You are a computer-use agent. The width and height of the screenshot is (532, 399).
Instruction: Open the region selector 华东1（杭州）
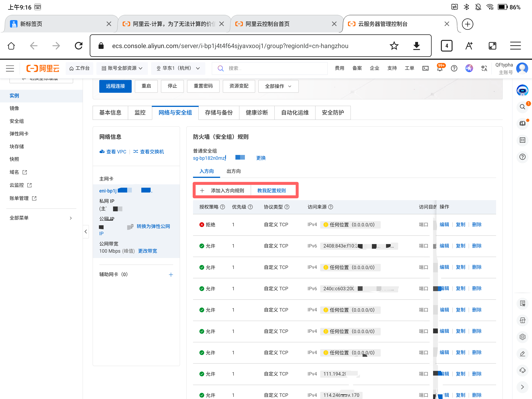(x=178, y=68)
